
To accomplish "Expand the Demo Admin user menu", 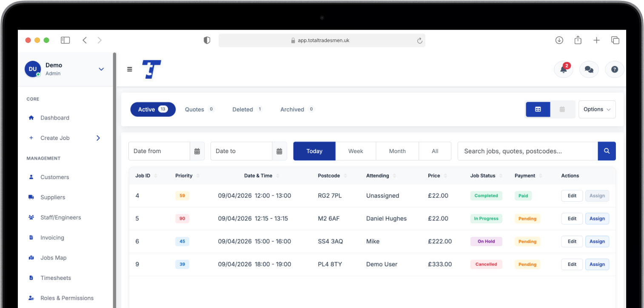I will point(101,69).
